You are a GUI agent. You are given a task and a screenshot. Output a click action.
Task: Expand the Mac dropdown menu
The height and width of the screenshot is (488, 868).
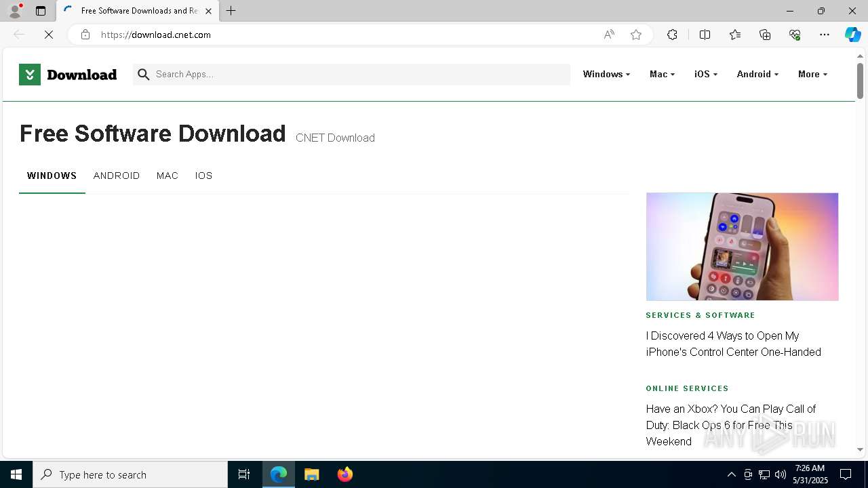pyautogui.click(x=662, y=75)
